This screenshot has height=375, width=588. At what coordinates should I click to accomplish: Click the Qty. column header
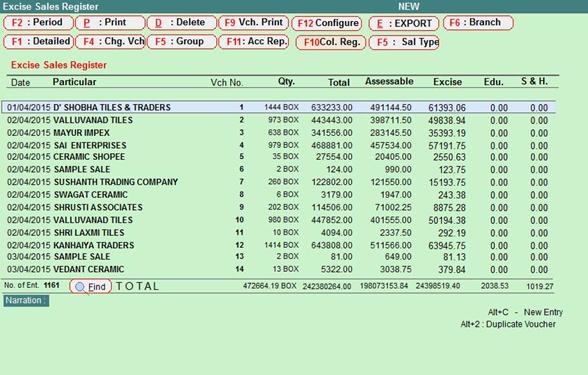tap(286, 81)
